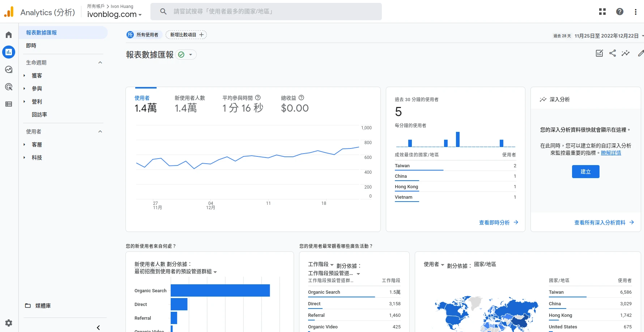The width and height of the screenshot is (644, 332).
Task: Open the Google apps grid icon
Action: [602, 12]
